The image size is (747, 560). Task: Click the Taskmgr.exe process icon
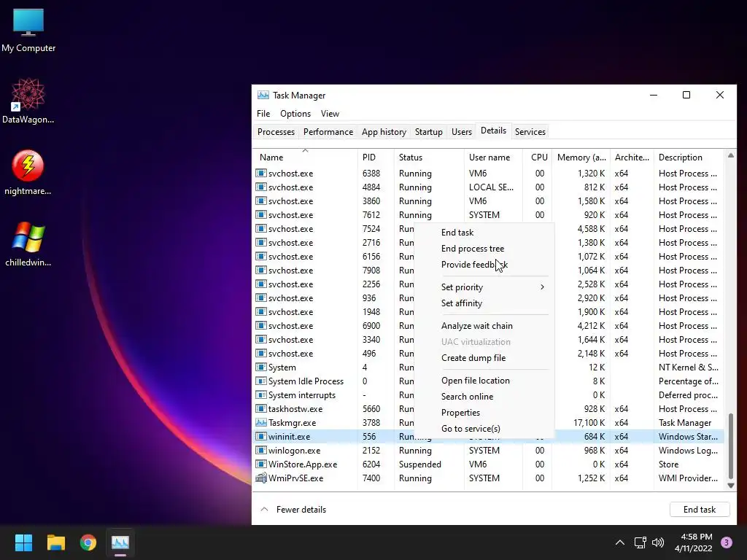click(x=260, y=422)
